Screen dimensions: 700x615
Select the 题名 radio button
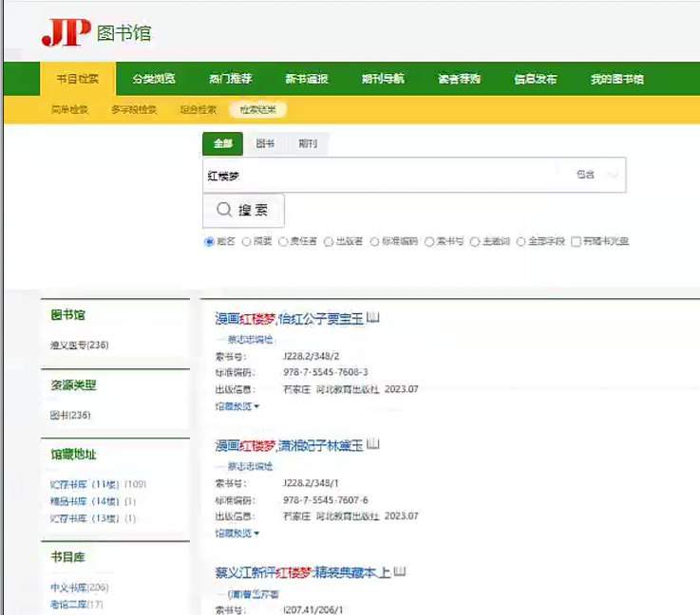coord(209,242)
